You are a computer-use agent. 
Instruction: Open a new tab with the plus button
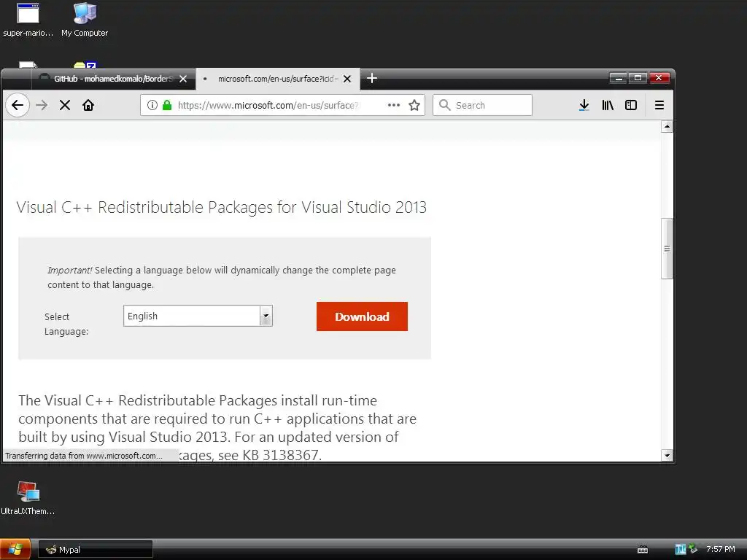372,78
